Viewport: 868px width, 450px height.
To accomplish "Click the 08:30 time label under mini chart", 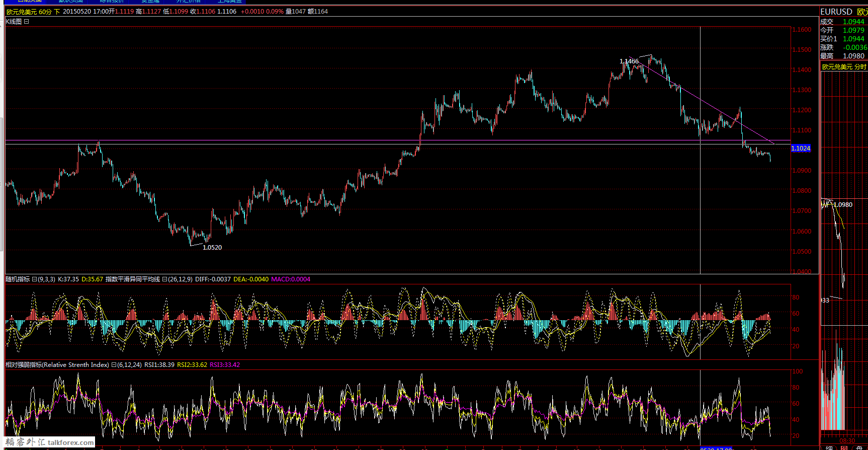I will (847, 441).
